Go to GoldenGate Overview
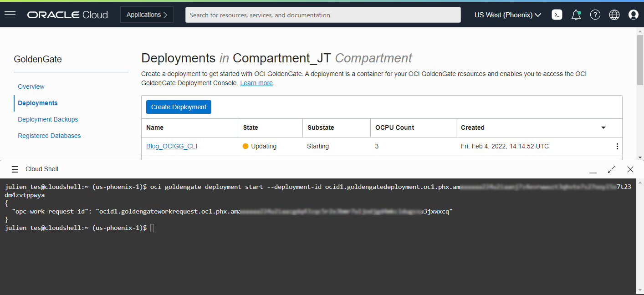Viewport: 644px width, 295px height. pos(31,86)
